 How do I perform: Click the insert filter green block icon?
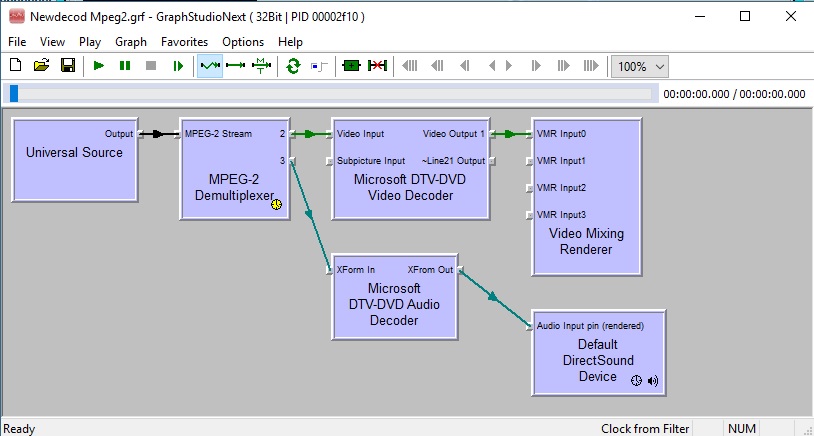pyautogui.click(x=351, y=66)
